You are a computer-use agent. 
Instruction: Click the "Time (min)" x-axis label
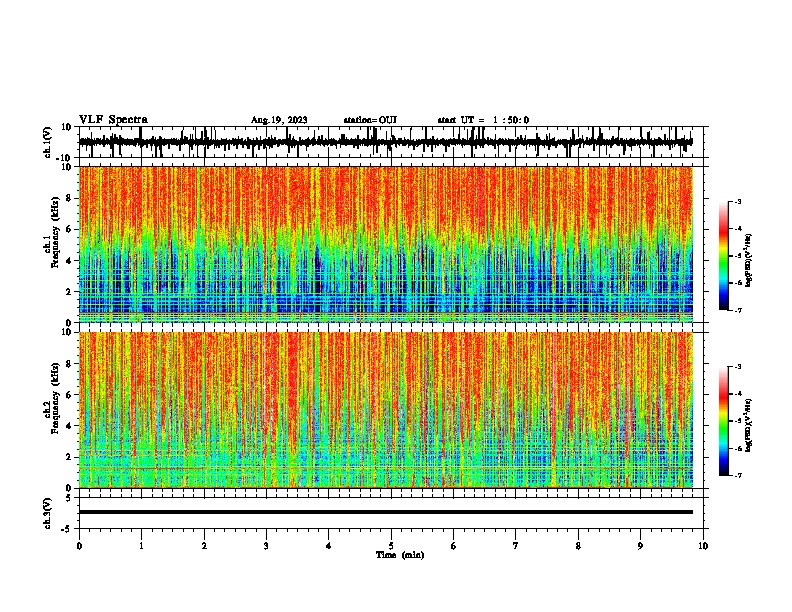tap(400, 555)
